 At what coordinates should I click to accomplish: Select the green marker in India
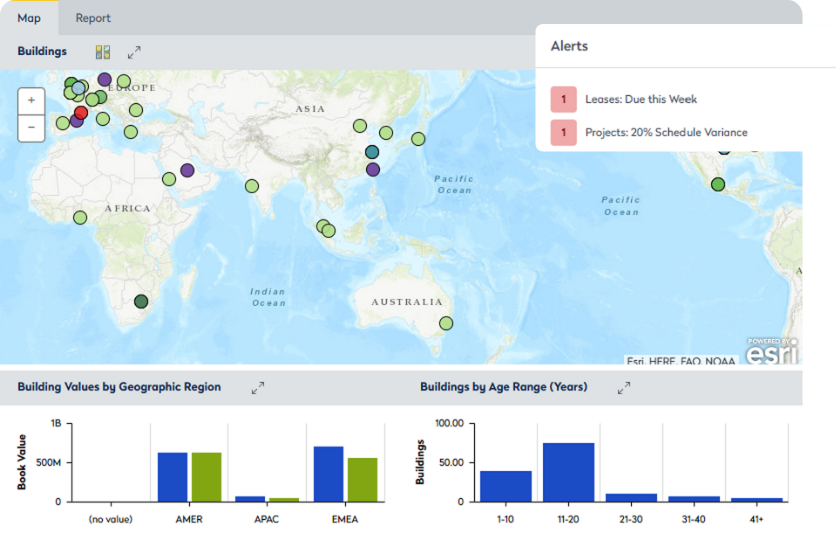coord(252,186)
